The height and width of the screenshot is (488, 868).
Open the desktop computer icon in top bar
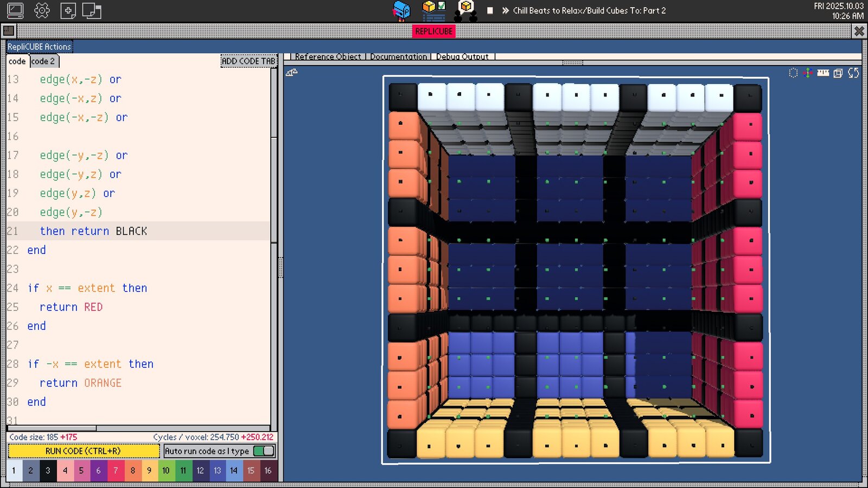pyautogui.click(x=15, y=10)
